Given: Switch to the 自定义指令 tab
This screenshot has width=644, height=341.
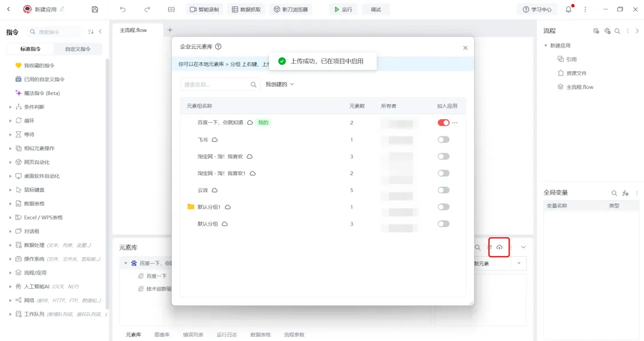Looking at the screenshot, I should [x=78, y=49].
